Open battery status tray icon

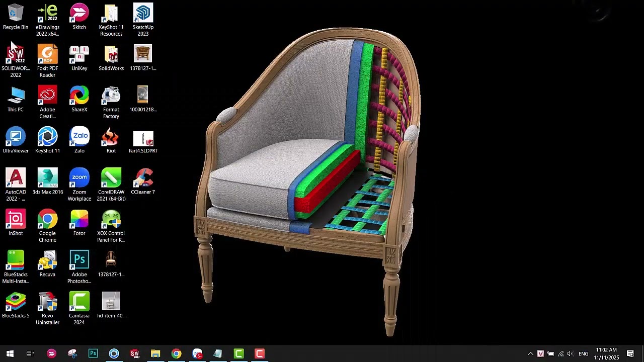(550, 354)
